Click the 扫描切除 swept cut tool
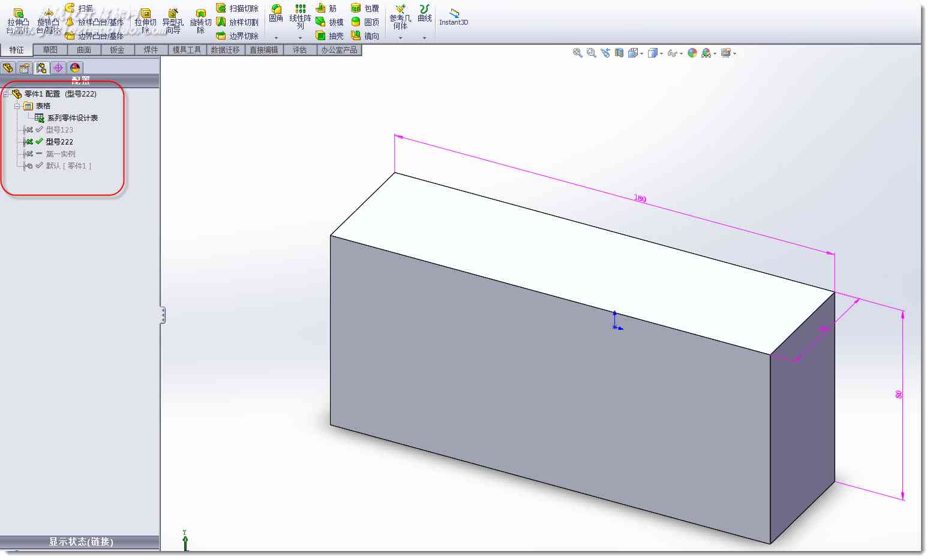Image resolution: width=930 pixels, height=560 pixels. click(238, 8)
